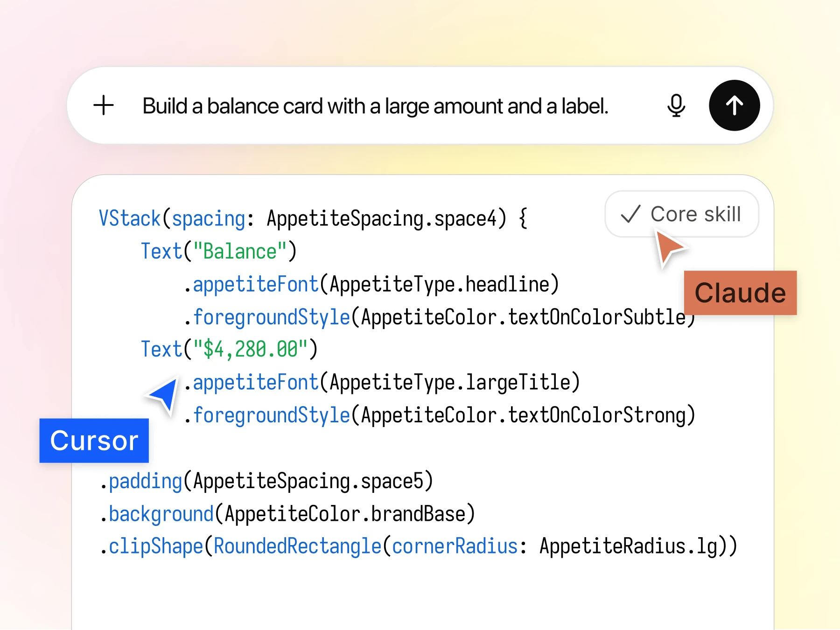Click the .clipShape RoundedRectangle line
840x630 pixels.
(418, 546)
